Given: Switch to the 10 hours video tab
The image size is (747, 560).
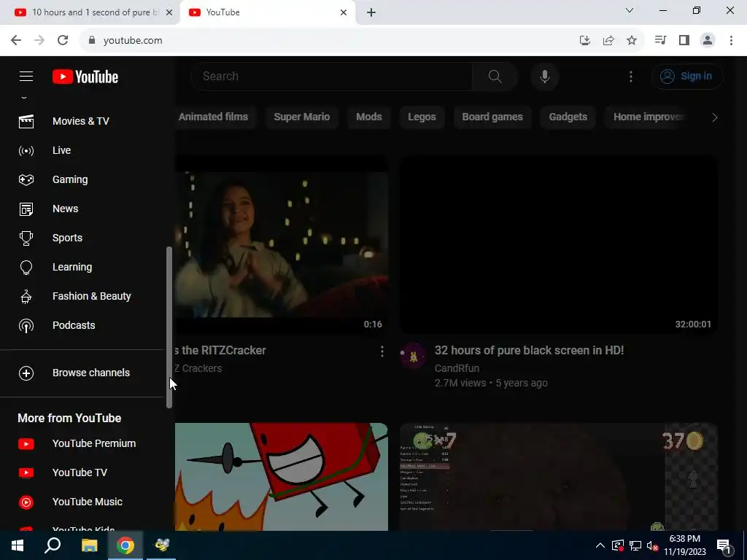Looking at the screenshot, I should (x=90, y=12).
